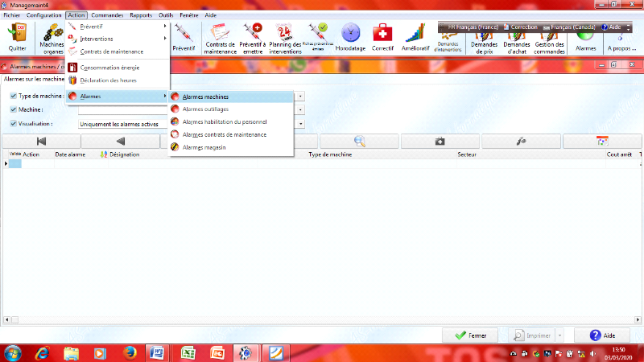Viewport: 644px width, 362px height.
Task: Click the Fermer button
Action: click(x=470, y=335)
